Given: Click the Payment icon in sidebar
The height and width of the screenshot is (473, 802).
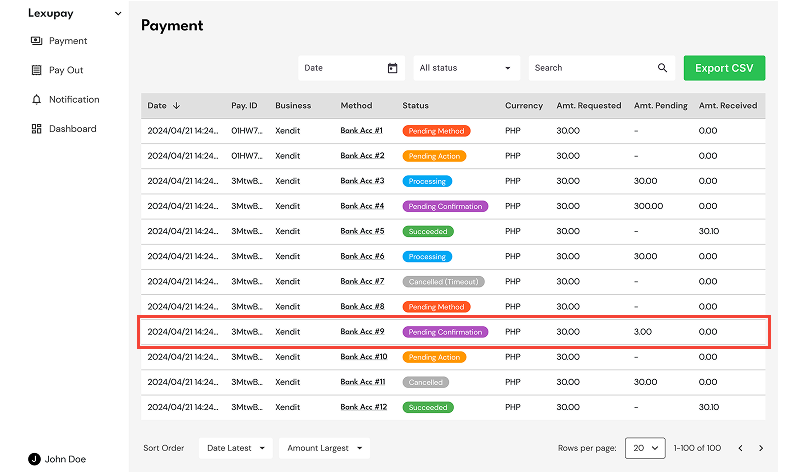Looking at the screenshot, I should point(37,41).
